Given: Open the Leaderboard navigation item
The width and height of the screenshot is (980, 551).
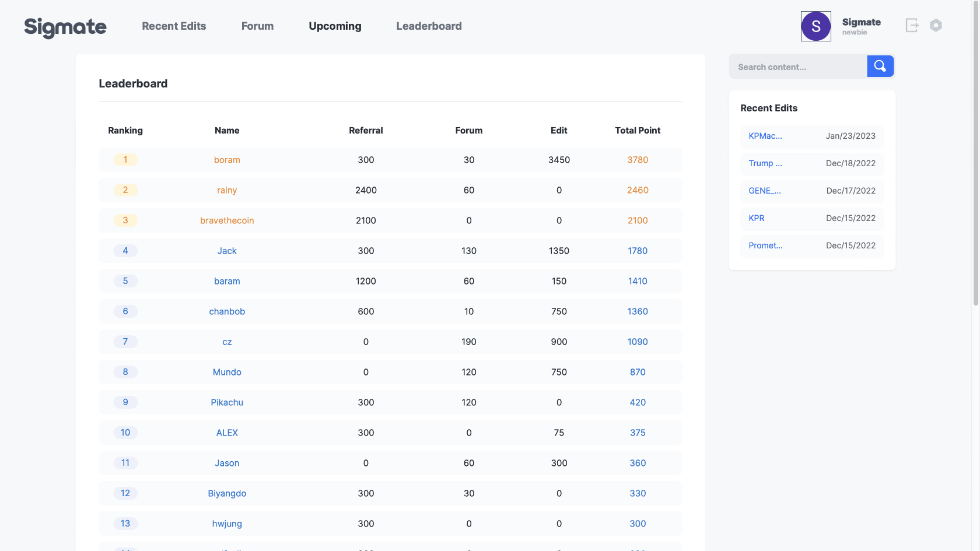Looking at the screenshot, I should click(x=429, y=26).
